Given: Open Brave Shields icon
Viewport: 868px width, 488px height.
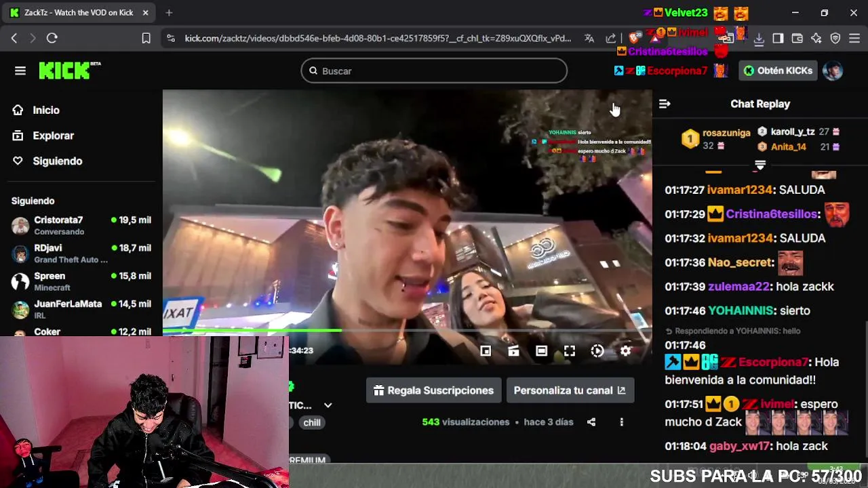Looking at the screenshot, I should click(x=633, y=38).
